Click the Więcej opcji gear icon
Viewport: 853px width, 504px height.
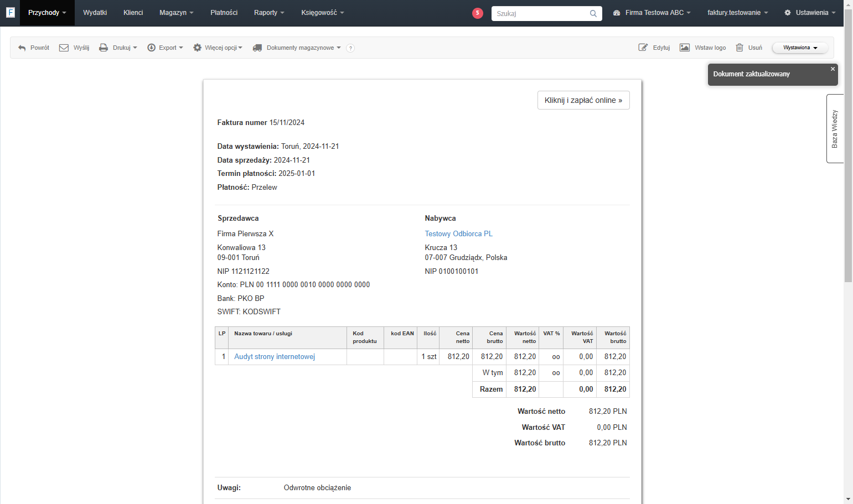click(197, 48)
